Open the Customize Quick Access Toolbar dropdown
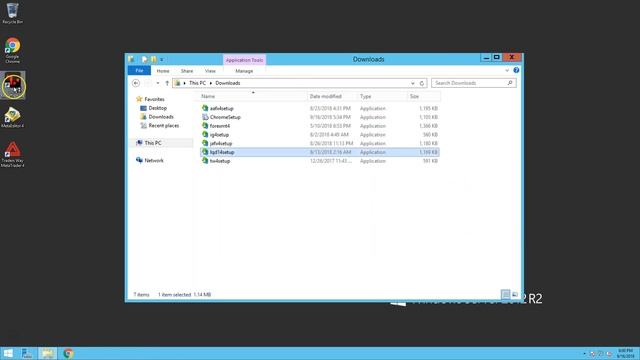The image size is (640, 360). click(x=162, y=60)
